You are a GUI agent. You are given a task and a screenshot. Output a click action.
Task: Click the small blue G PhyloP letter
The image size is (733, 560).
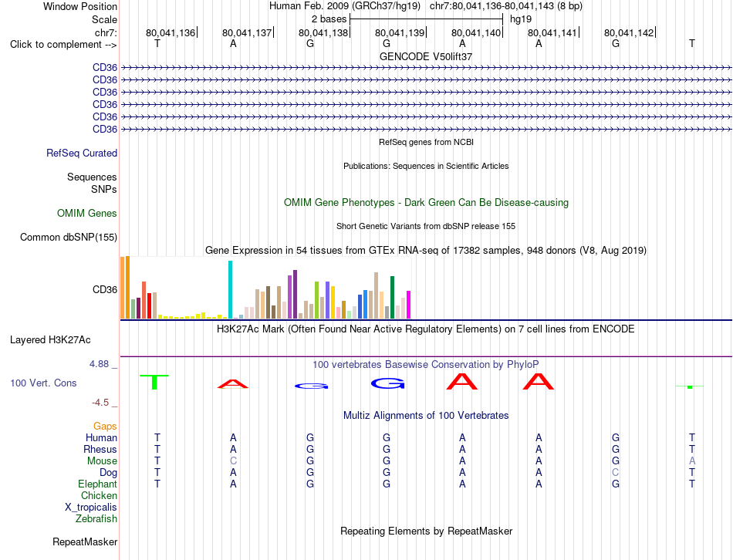tap(311, 386)
